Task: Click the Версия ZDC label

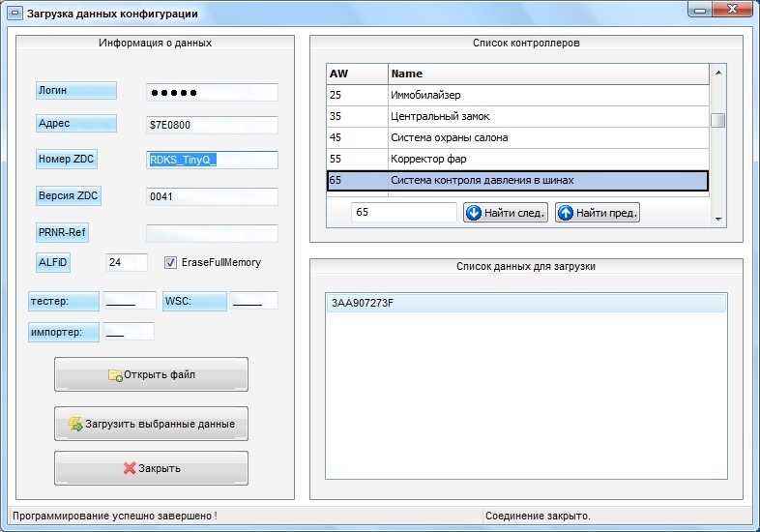Action: 69,196
